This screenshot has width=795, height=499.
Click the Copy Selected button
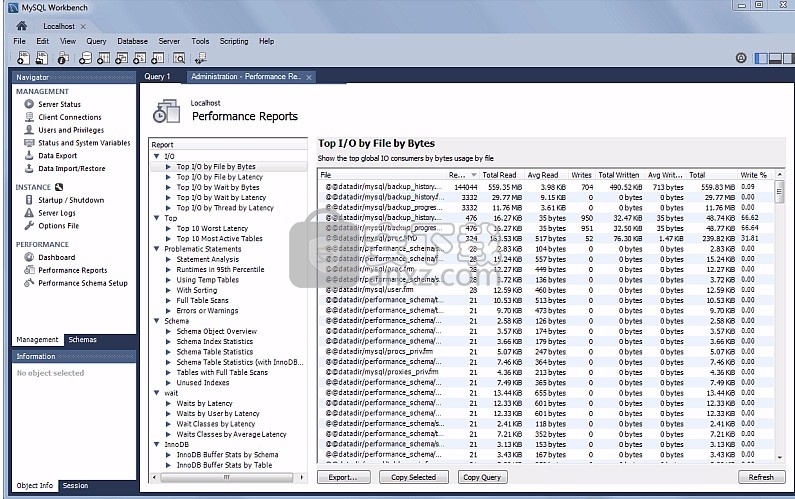[x=413, y=477]
